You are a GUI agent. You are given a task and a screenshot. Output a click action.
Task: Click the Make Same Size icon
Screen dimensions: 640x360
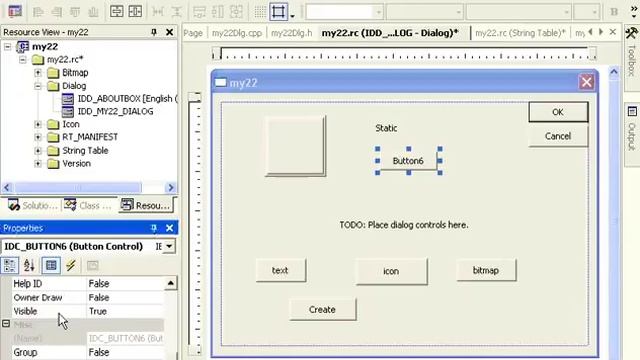coord(236,12)
